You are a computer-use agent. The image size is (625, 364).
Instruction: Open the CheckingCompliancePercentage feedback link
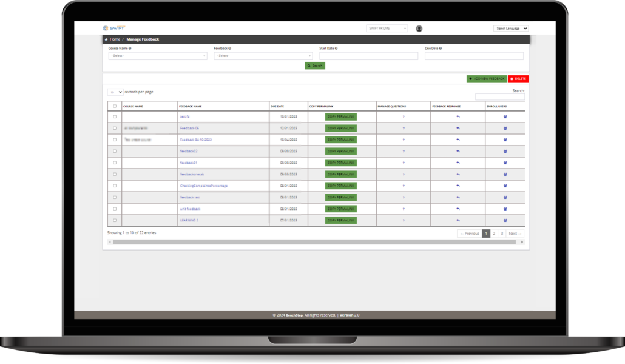coord(204,186)
